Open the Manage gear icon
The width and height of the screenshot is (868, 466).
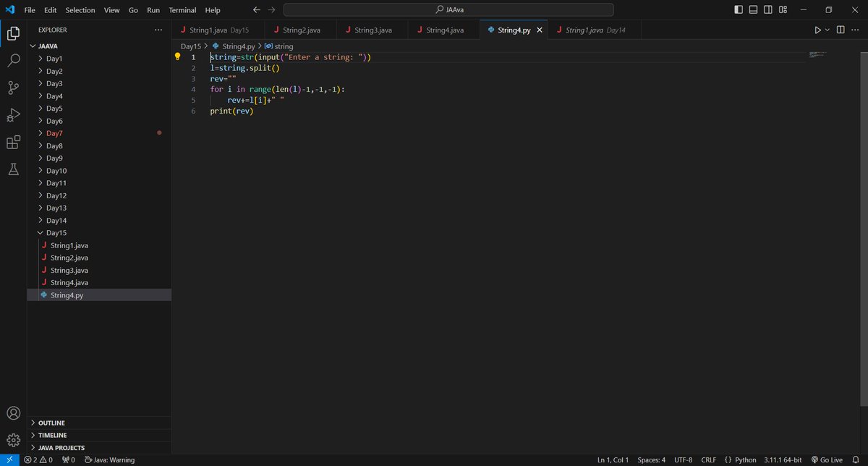tap(13, 440)
